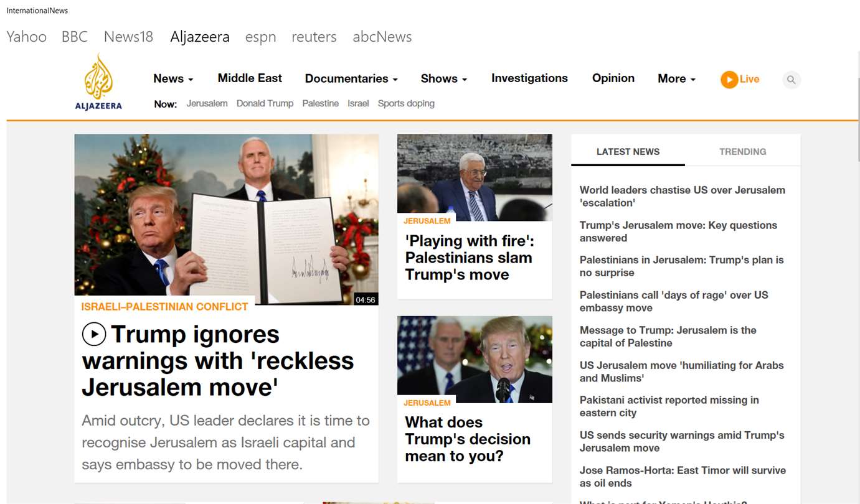Viewport: 860px width, 504px height.
Task: Click the Trump speaking photo thumbnail
Action: [x=475, y=359]
